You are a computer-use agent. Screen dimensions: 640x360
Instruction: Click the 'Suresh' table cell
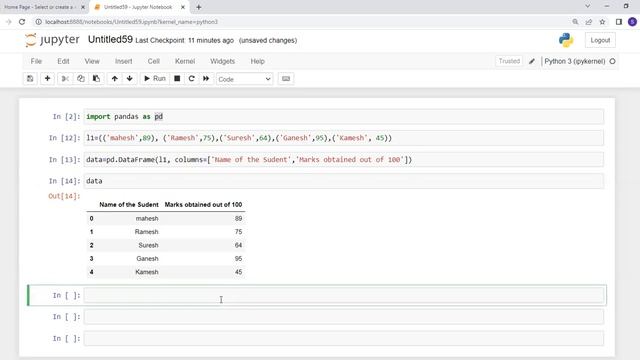pos(148,245)
